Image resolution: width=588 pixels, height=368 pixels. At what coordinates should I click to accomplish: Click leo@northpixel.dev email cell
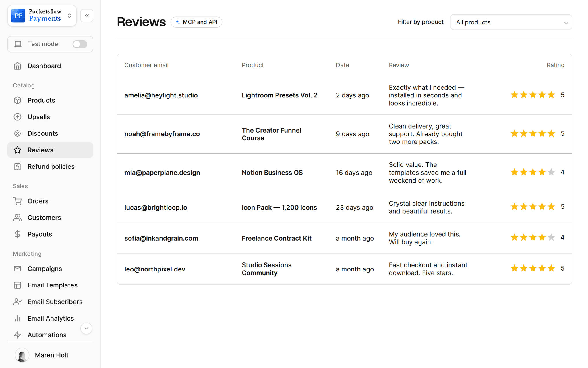click(x=155, y=269)
